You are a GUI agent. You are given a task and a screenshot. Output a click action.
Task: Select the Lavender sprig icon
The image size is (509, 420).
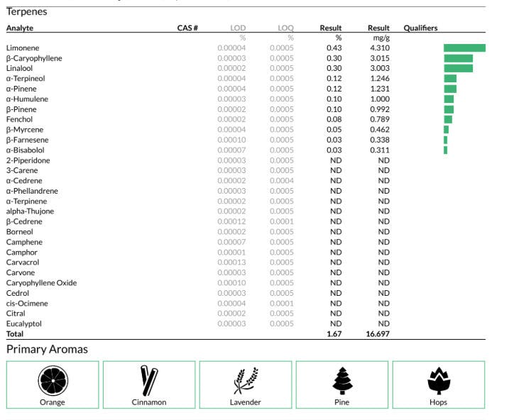pyautogui.click(x=246, y=380)
